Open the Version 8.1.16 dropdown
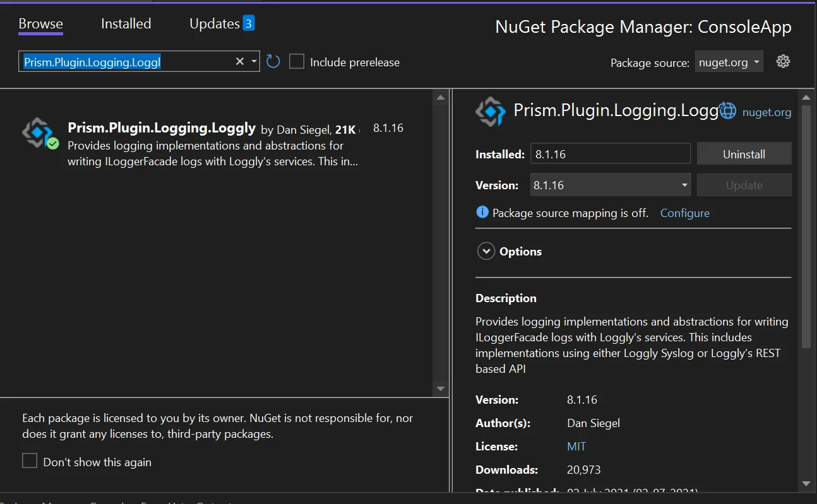 coord(611,185)
